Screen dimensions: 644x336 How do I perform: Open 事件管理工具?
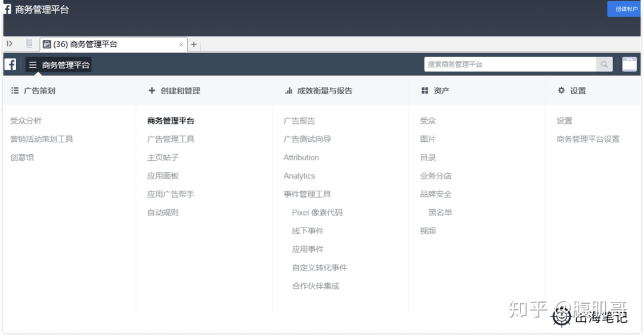tap(307, 194)
